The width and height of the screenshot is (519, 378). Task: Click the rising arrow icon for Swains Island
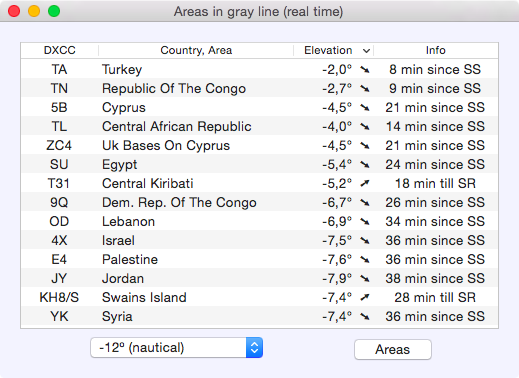(365, 297)
